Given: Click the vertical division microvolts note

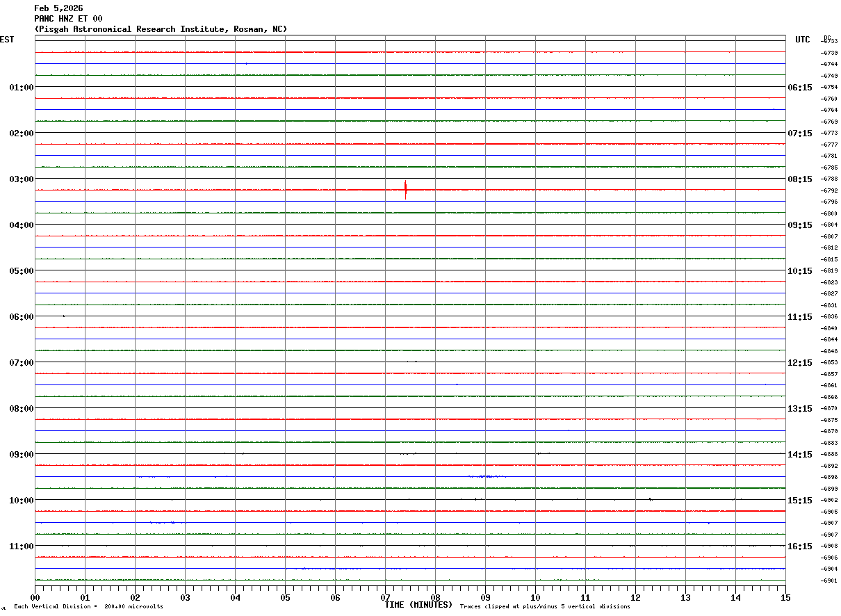Looking at the screenshot, I should tap(88, 607).
